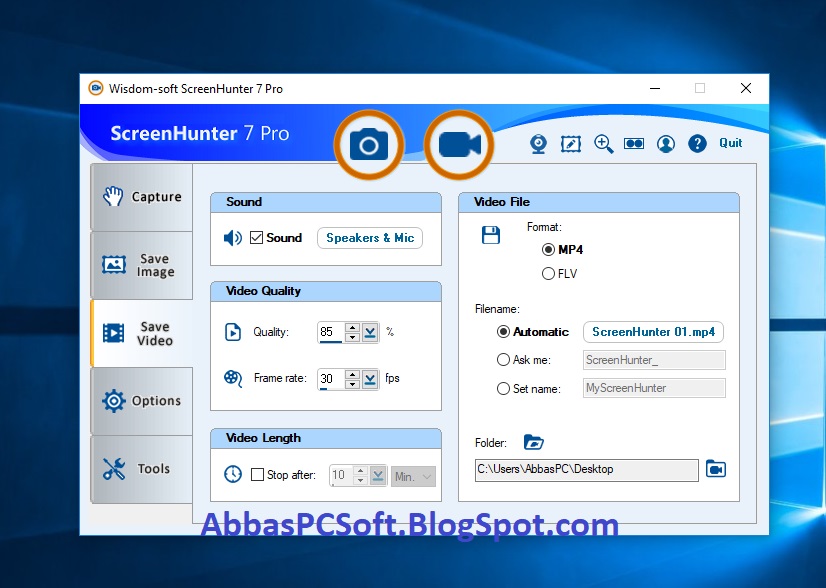Select the FLV format radio button

(548, 273)
